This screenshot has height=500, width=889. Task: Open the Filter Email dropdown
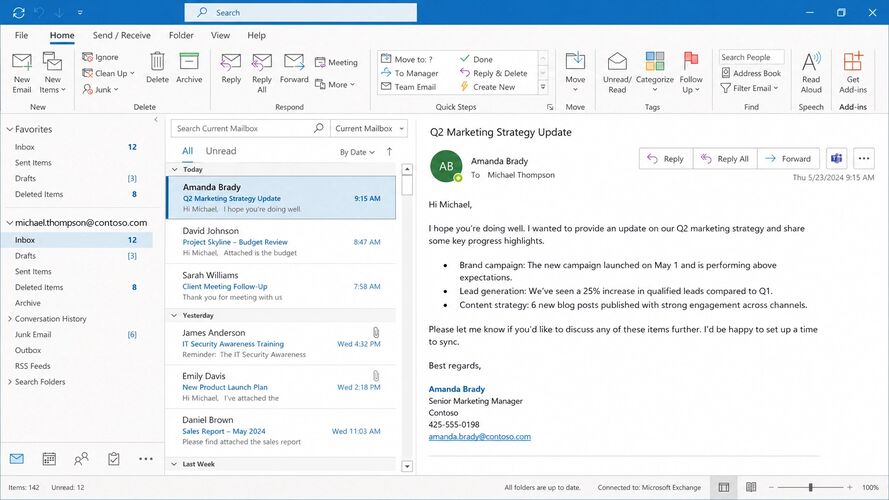[750, 88]
